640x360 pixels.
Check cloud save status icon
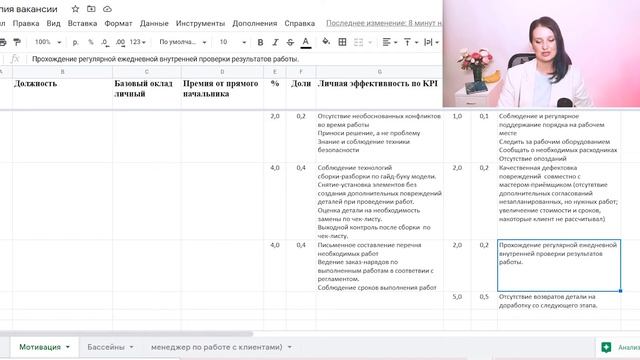point(107,9)
